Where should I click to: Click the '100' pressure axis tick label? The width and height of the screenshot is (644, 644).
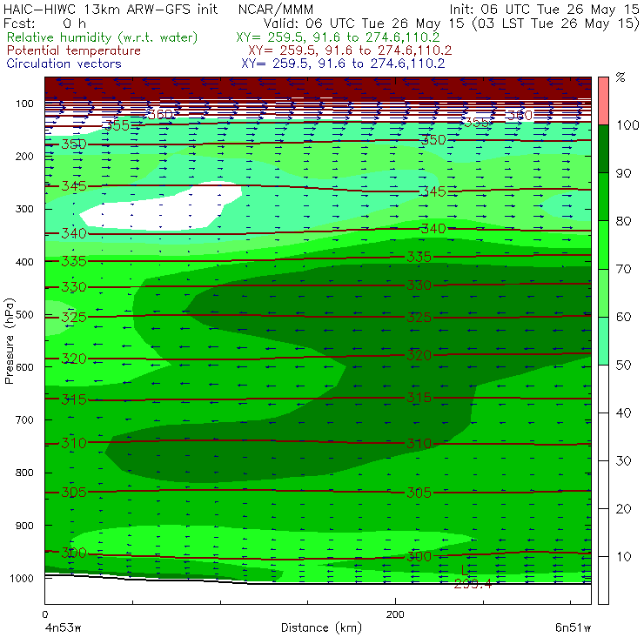pos(24,104)
